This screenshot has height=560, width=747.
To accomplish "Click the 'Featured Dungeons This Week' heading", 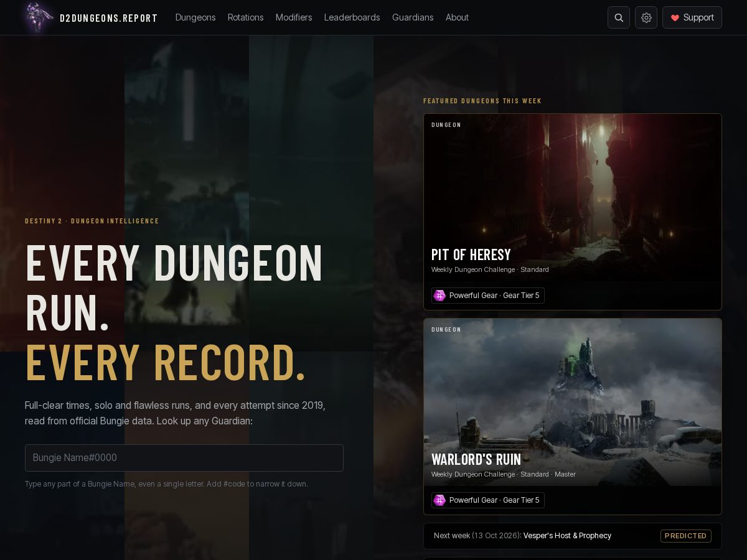I will [482, 101].
